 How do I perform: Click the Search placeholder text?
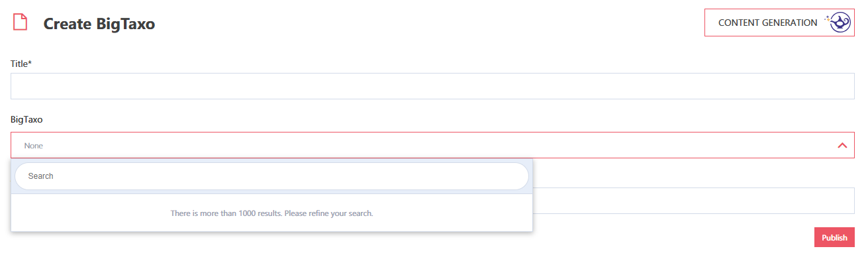(40, 176)
